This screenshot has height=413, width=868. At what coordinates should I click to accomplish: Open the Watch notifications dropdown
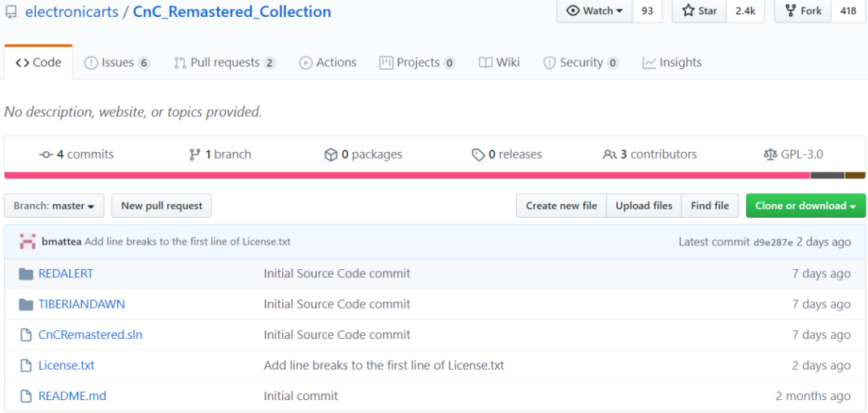click(595, 11)
